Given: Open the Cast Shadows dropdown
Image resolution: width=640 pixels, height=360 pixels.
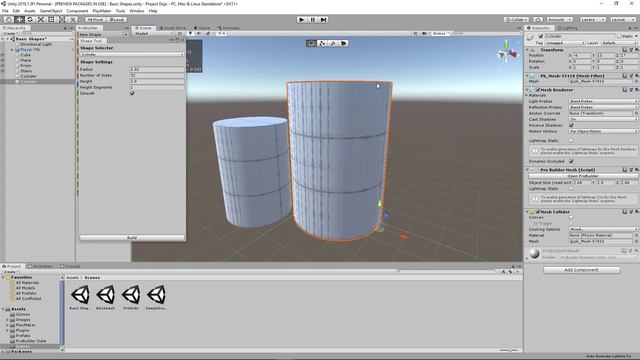Looking at the screenshot, I should pyautogui.click(x=603, y=119).
